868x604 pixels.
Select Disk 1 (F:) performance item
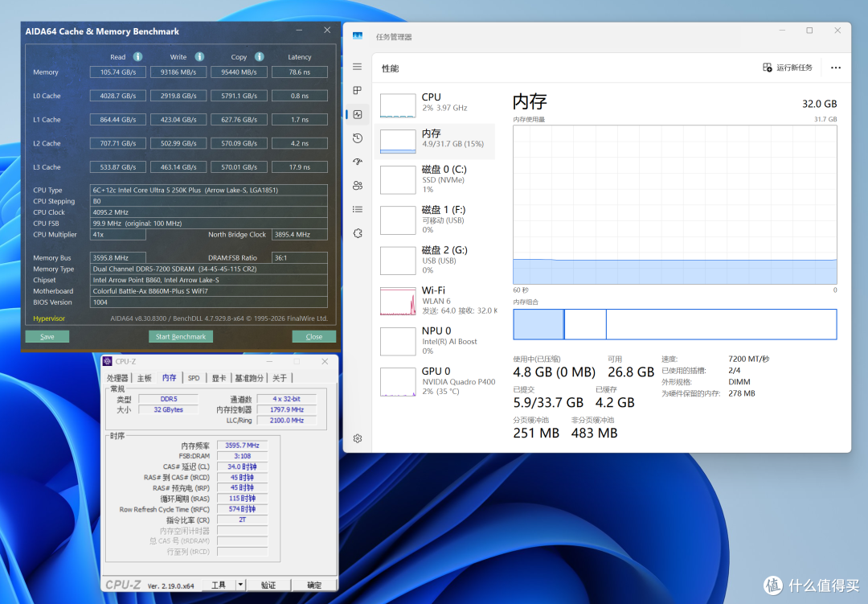point(435,220)
